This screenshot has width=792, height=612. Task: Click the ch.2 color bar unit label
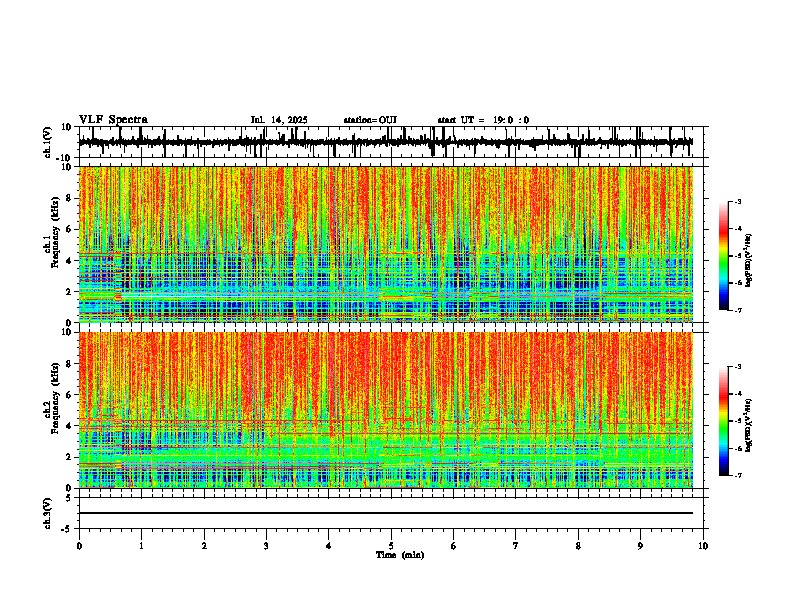[x=749, y=426]
